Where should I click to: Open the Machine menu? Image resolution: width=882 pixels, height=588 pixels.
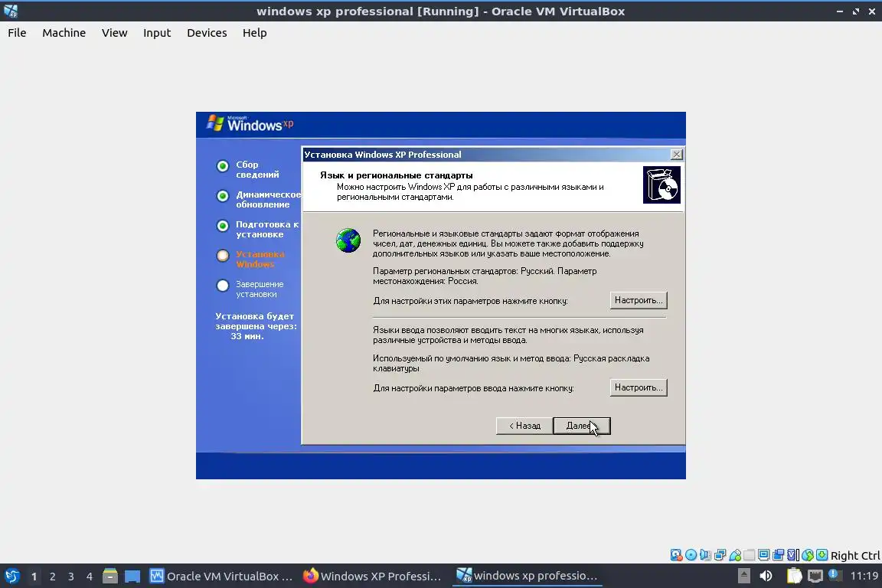64,33
